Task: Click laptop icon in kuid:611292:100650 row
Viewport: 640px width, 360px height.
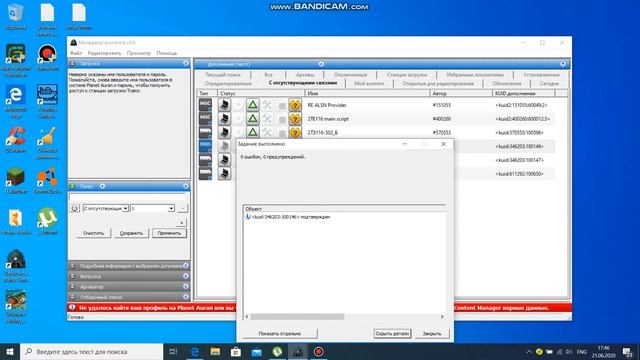Action: [x=224, y=173]
